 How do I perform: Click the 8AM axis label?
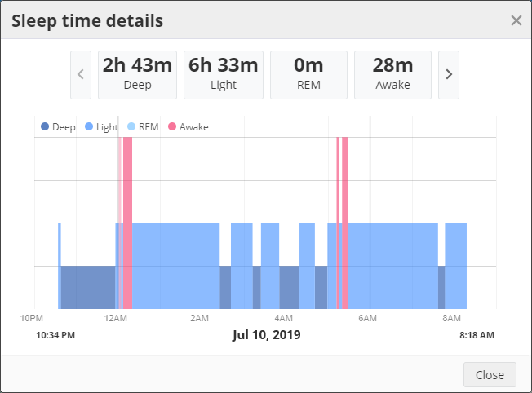click(x=451, y=319)
